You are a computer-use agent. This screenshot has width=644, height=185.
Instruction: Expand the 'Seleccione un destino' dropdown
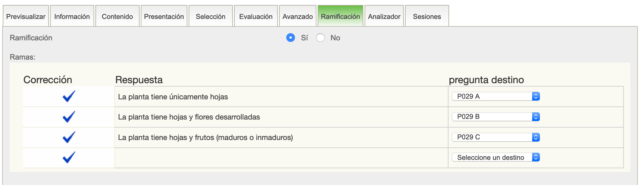[x=496, y=157]
